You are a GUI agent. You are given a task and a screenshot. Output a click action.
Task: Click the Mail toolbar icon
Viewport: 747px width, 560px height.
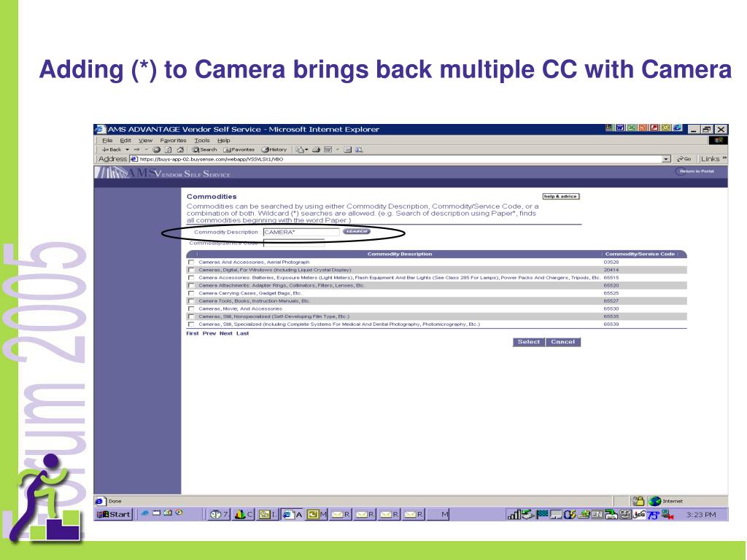pyautogui.click(x=301, y=149)
